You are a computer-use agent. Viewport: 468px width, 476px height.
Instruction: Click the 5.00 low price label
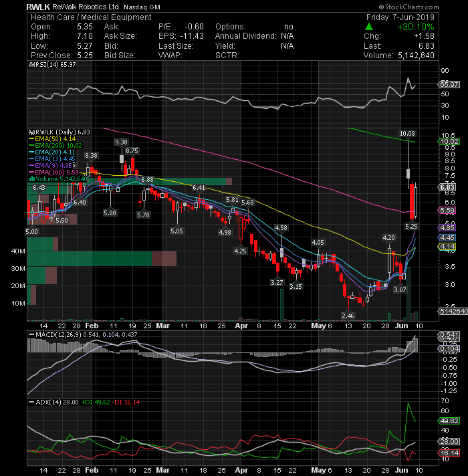[31, 231]
